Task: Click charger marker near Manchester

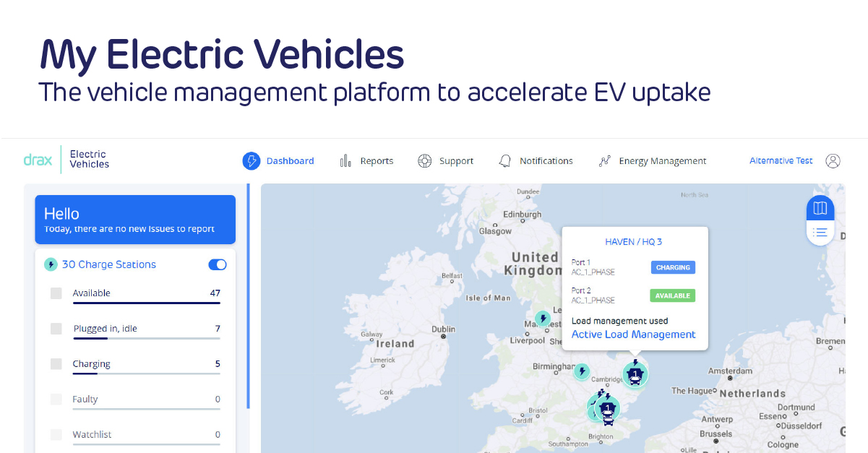Action: tap(542, 318)
